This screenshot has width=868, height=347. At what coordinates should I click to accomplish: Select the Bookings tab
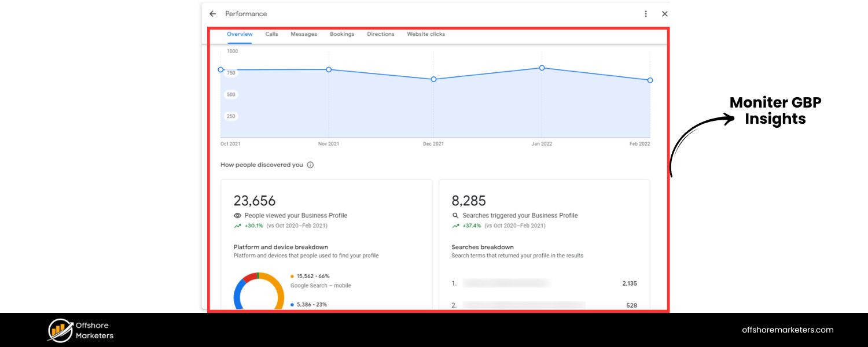pos(342,34)
